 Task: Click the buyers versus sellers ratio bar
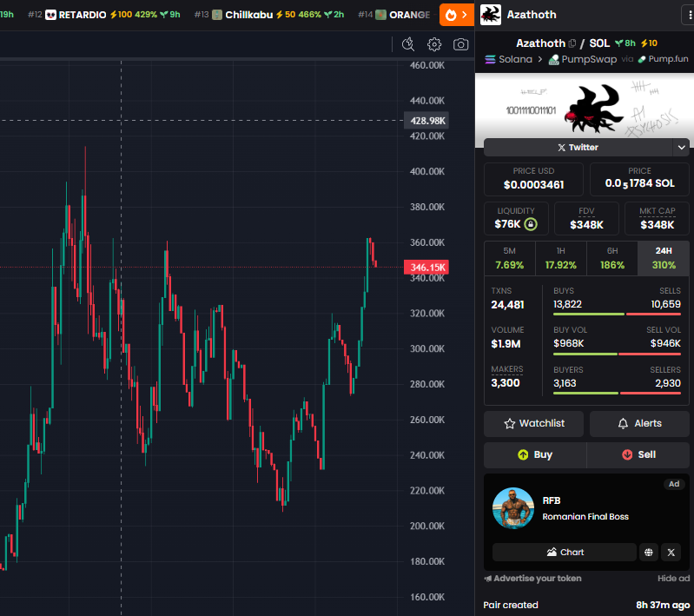coord(617,394)
